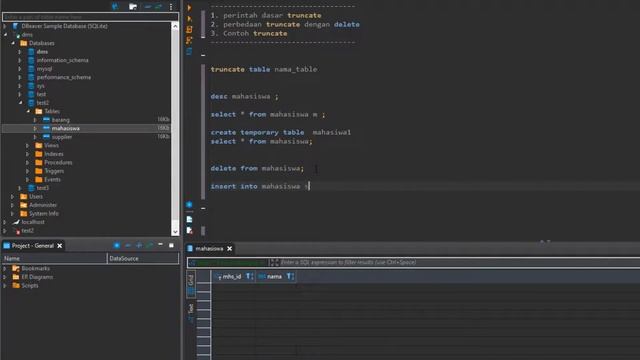Open the navigator view menu three-dots icon
The height and width of the screenshot is (360, 640).
click(x=171, y=7)
